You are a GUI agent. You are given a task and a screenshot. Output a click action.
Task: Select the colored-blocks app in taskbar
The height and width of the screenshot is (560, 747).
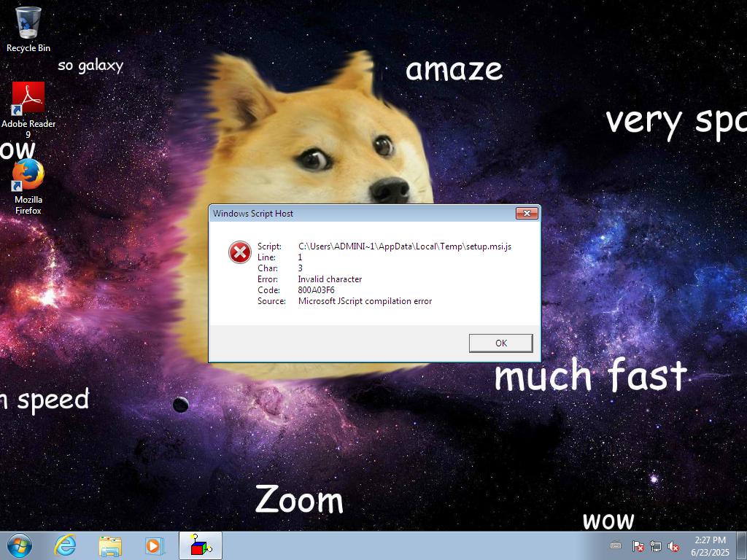[x=201, y=545]
